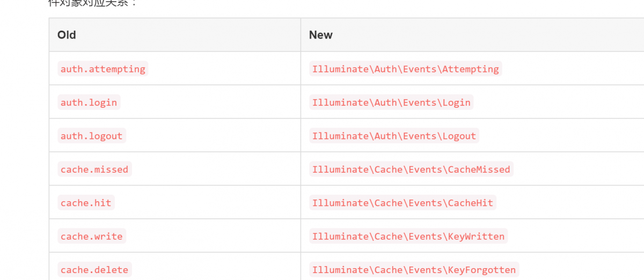Click the cache.hit code snippet

tap(86, 203)
